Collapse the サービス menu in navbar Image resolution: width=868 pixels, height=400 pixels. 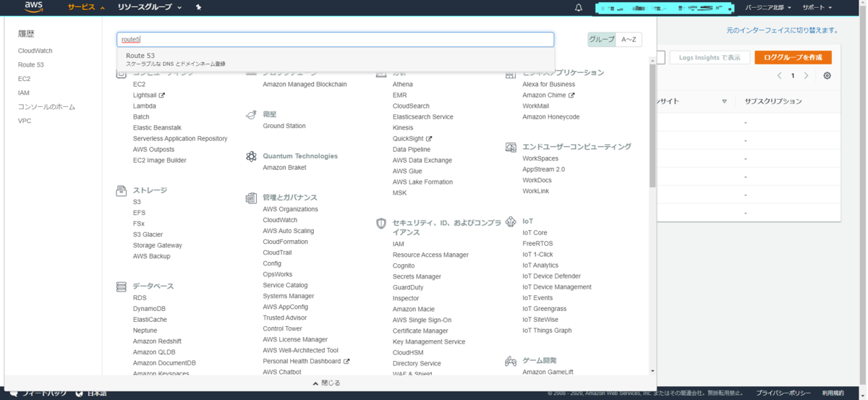86,7
